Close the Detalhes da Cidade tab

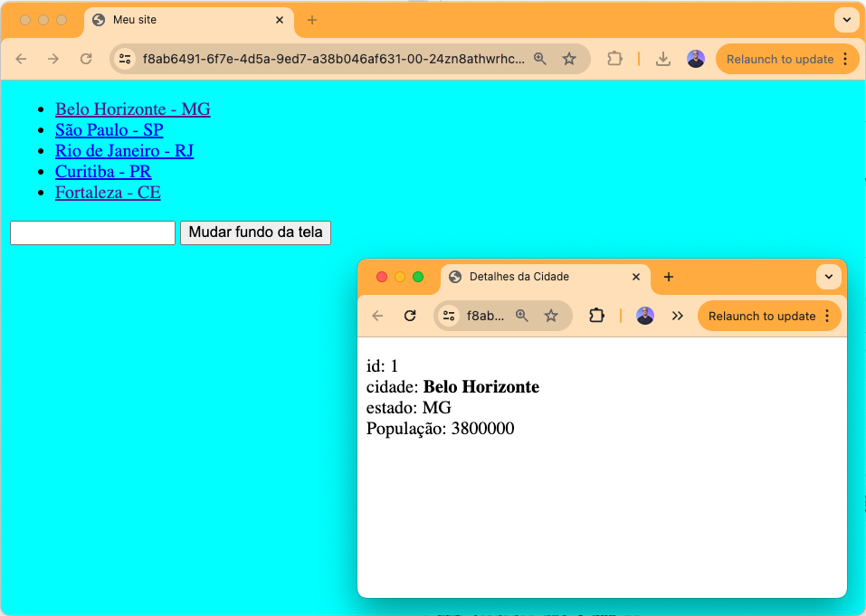(636, 277)
